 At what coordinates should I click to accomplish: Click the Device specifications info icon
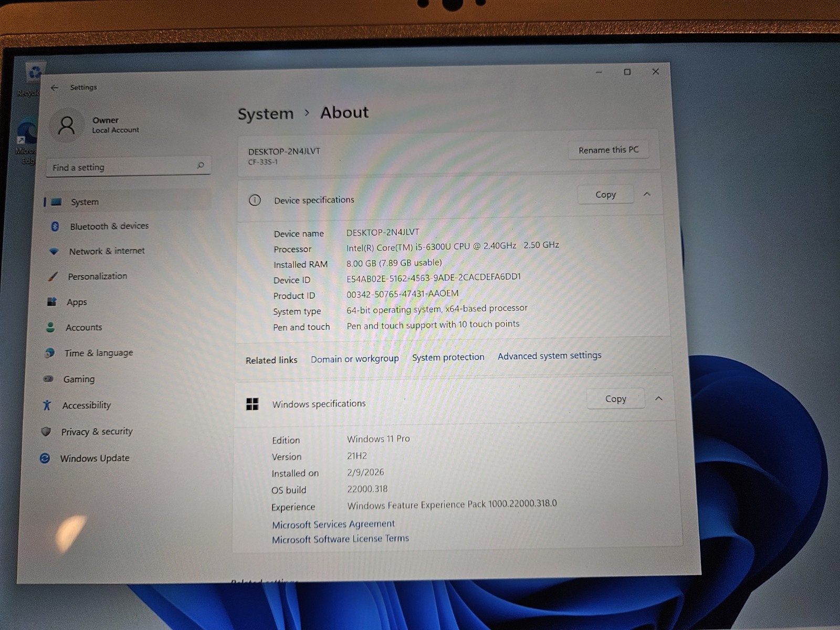pos(255,200)
